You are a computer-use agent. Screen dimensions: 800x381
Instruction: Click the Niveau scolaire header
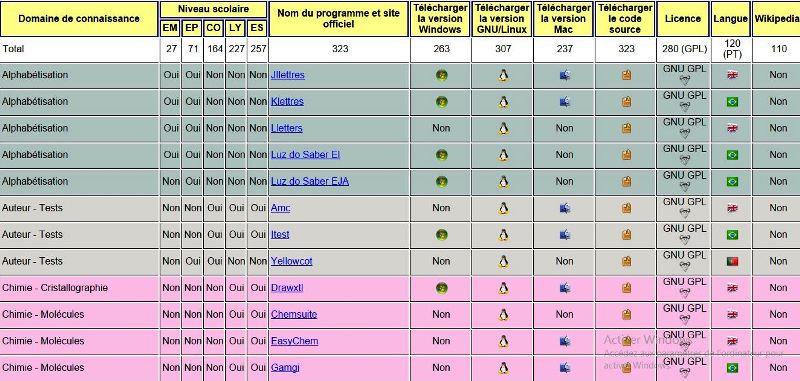(x=214, y=9)
